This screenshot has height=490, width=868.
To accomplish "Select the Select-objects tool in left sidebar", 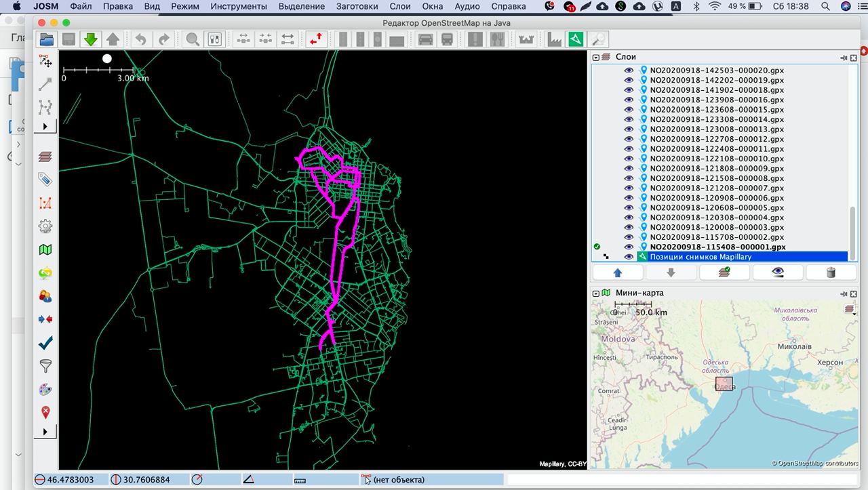I will click(x=45, y=62).
